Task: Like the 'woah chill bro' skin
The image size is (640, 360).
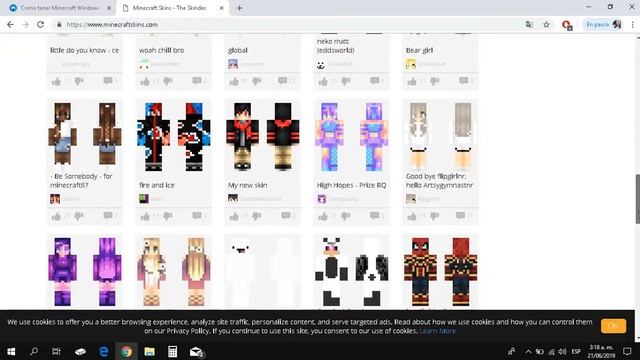Action: pos(145,82)
